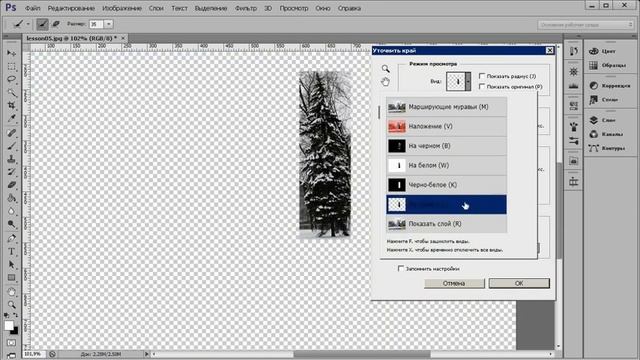Image resolution: width=640 pixels, height=360 pixels.
Task: Select the Eraser tool in the toolbox
Action: (x=11, y=185)
